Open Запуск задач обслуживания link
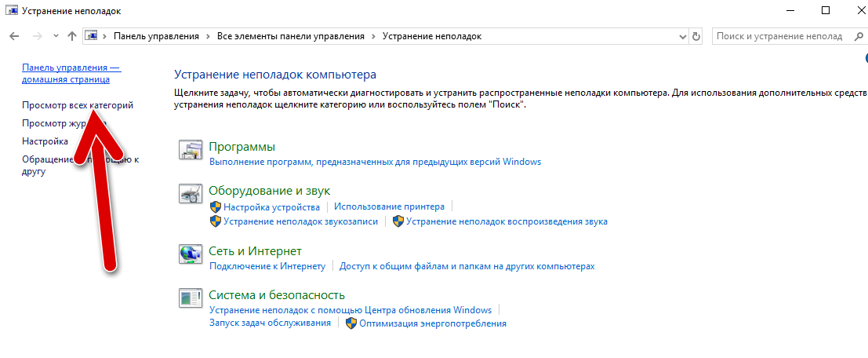 point(271,323)
